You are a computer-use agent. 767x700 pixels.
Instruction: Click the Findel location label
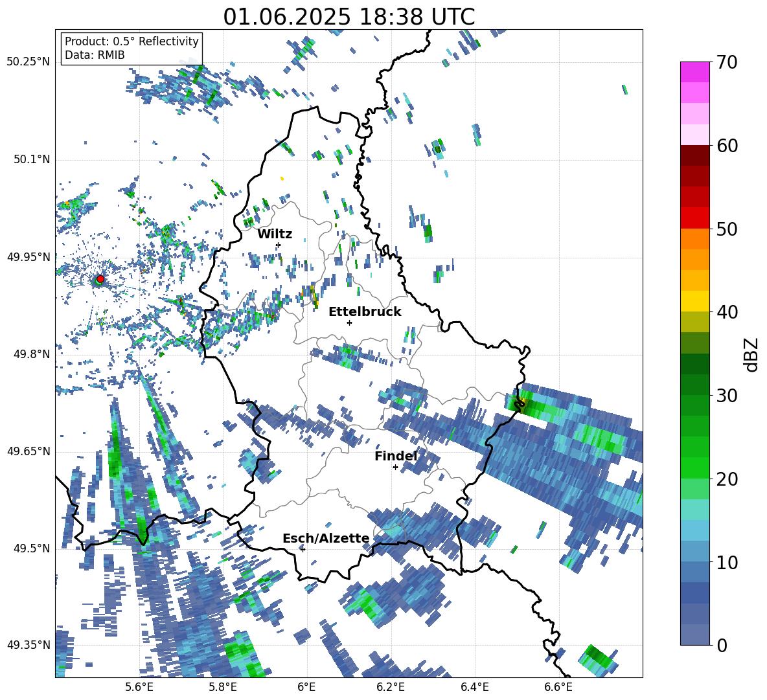396,456
